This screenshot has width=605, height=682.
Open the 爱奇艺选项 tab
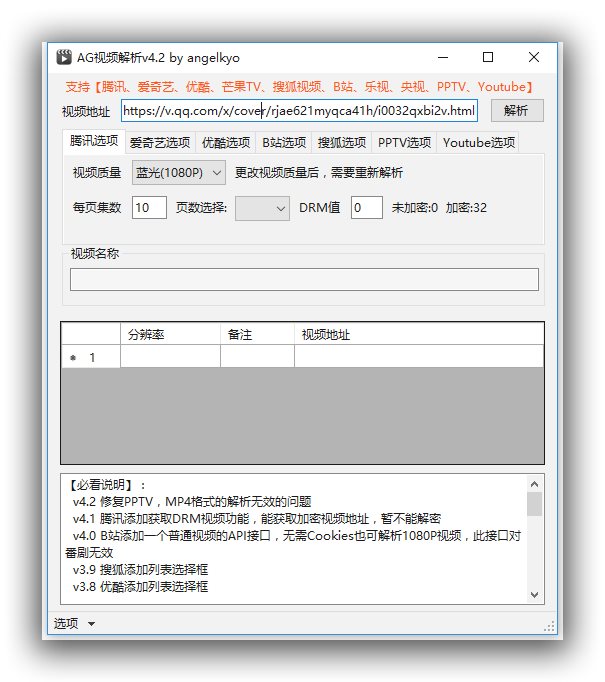point(159,142)
